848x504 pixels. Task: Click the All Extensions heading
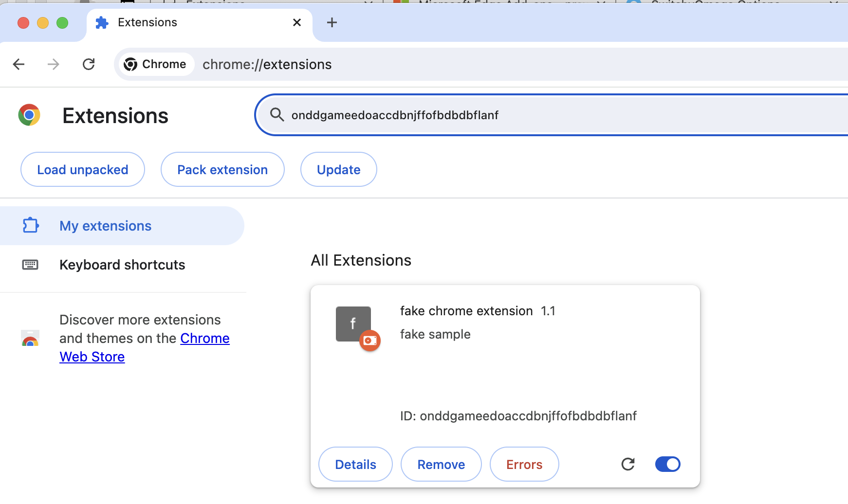[x=361, y=260]
